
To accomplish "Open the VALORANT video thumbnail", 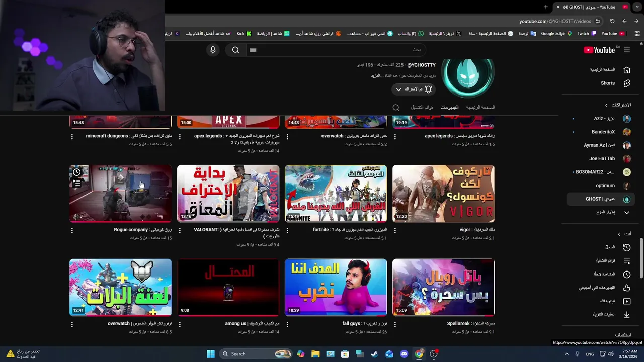I will click(228, 194).
